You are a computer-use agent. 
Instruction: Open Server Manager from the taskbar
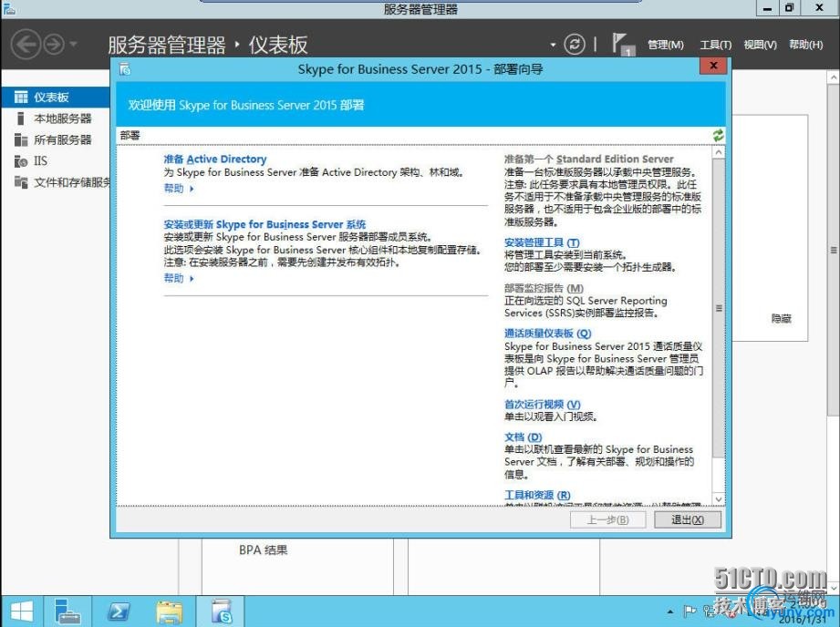(x=67, y=611)
